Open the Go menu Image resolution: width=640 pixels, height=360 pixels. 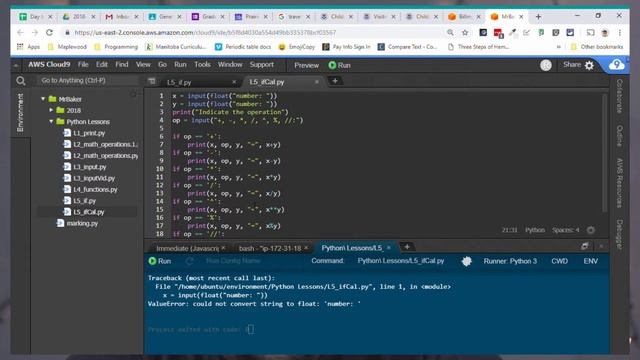(162, 64)
